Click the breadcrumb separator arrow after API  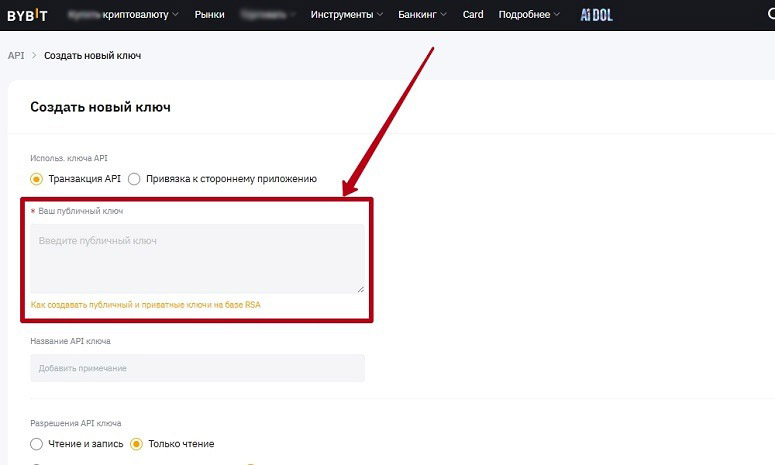pos(34,55)
